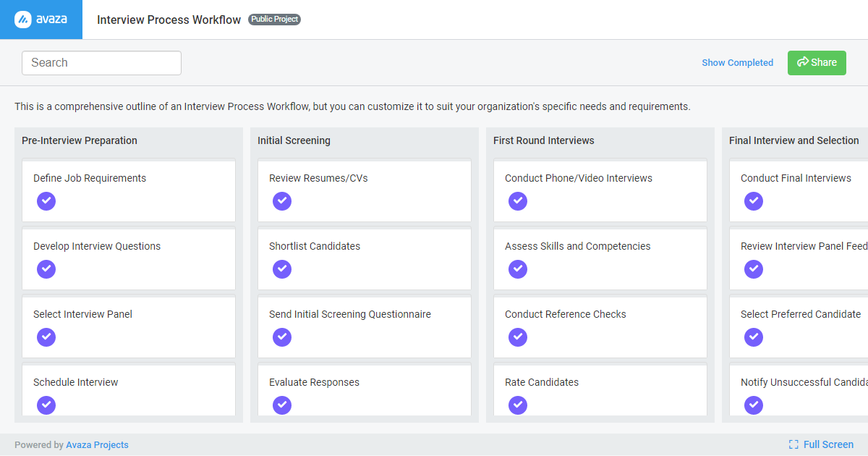This screenshot has width=868, height=456.
Task: Click the checkmark icon on Review Resumes/CVs
Action: tap(282, 201)
